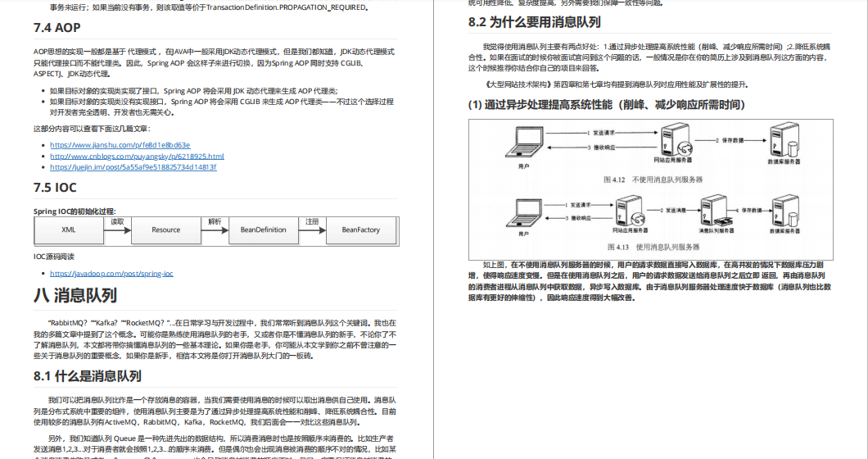Select the BeanFactory box in the IOC diagram
The image size is (868, 459).
(x=361, y=230)
